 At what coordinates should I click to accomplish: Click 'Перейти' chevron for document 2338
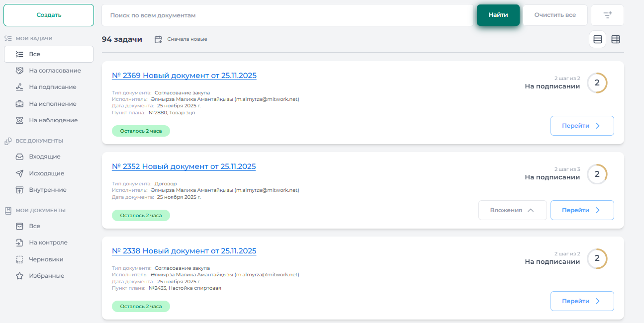(x=597, y=301)
